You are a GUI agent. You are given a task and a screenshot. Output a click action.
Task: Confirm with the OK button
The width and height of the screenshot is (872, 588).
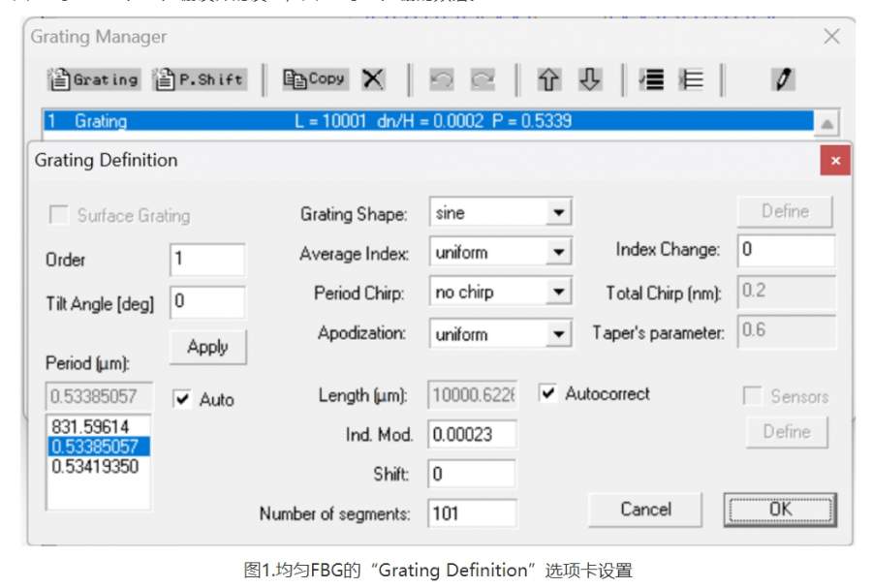780,510
